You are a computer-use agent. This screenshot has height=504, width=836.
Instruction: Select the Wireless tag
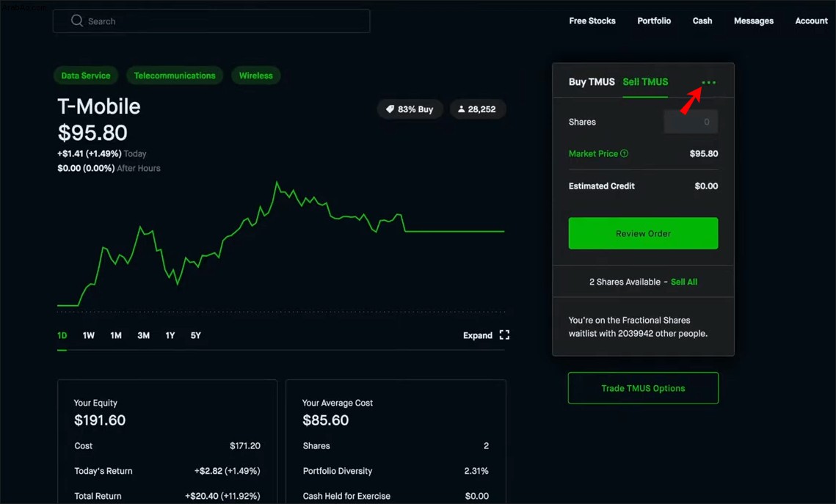pos(256,76)
